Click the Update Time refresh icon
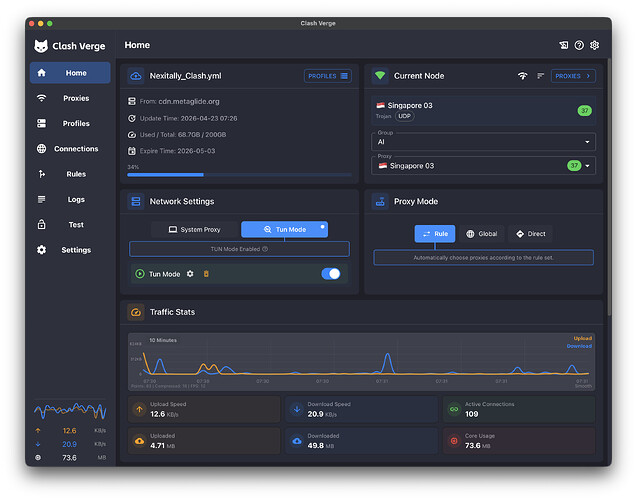Viewport: 637px width, 500px height. tap(132, 118)
